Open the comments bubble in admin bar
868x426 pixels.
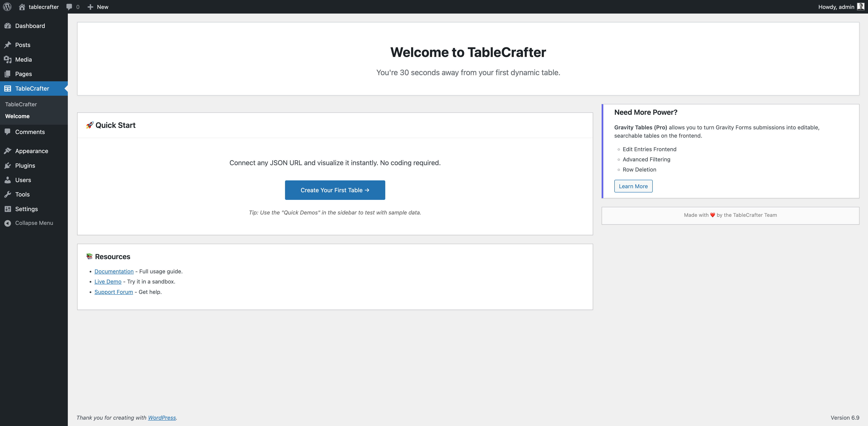point(70,7)
